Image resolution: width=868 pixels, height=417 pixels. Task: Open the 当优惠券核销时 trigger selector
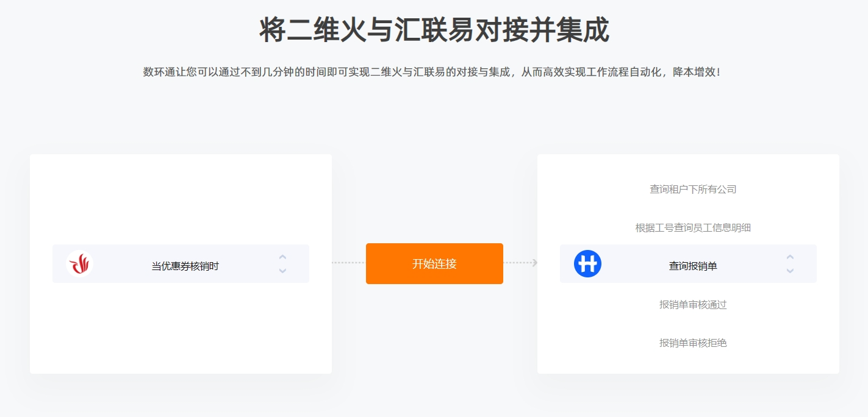pos(181,264)
